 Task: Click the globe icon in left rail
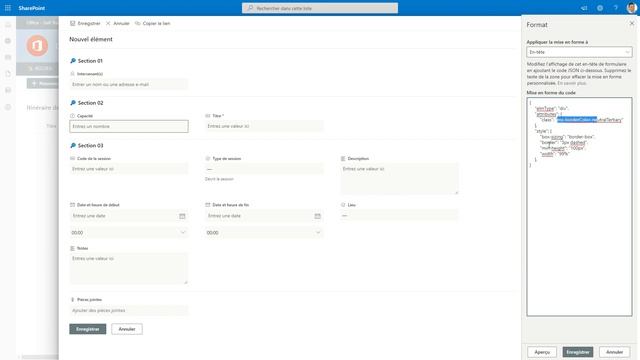[8, 41]
